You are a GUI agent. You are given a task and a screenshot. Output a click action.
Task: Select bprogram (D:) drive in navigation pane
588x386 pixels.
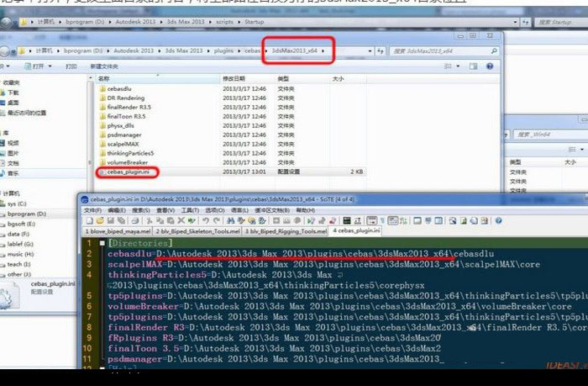pyautogui.click(x=27, y=214)
